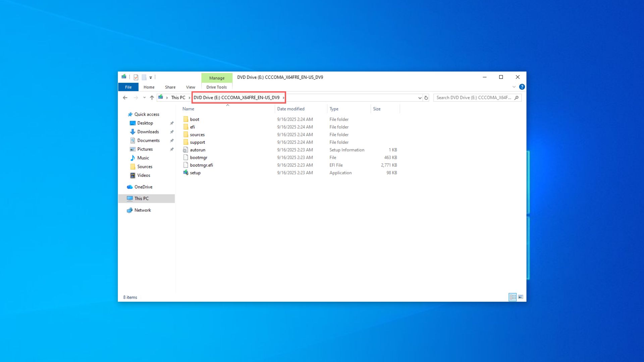This screenshot has height=362, width=644.
Task: Click the back navigation button
Action: point(125,98)
